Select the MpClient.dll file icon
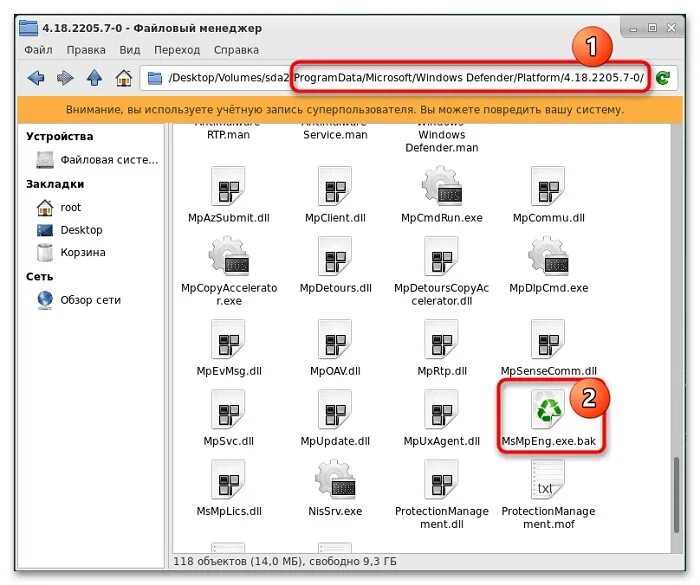The image size is (700, 585). 335,186
